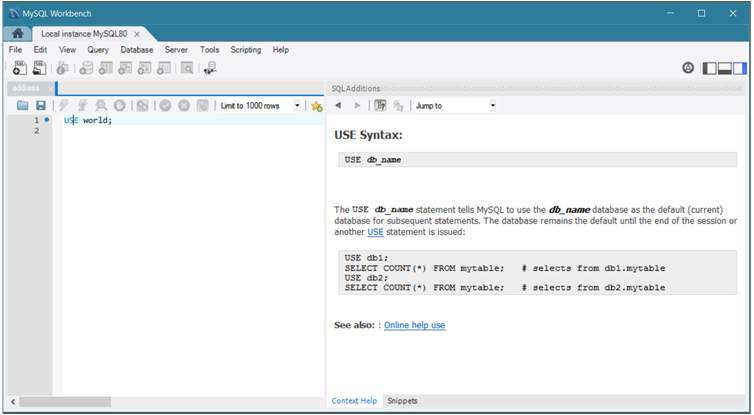The image size is (754, 415).
Task: Click the search table data icon
Action: pyautogui.click(x=186, y=68)
